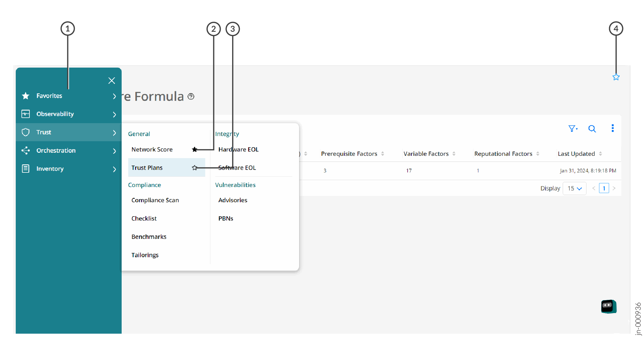Image resolution: width=644 pixels, height=352 pixels.
Task: Toggle the favorite star next to Network Score
Action: [x=194, y=149]
